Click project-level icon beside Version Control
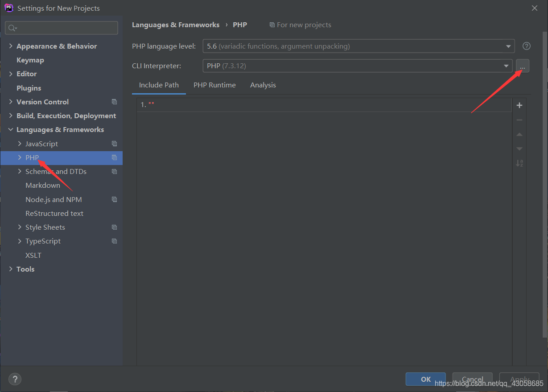Screen dimensions: 548x392 click(115, 102)
